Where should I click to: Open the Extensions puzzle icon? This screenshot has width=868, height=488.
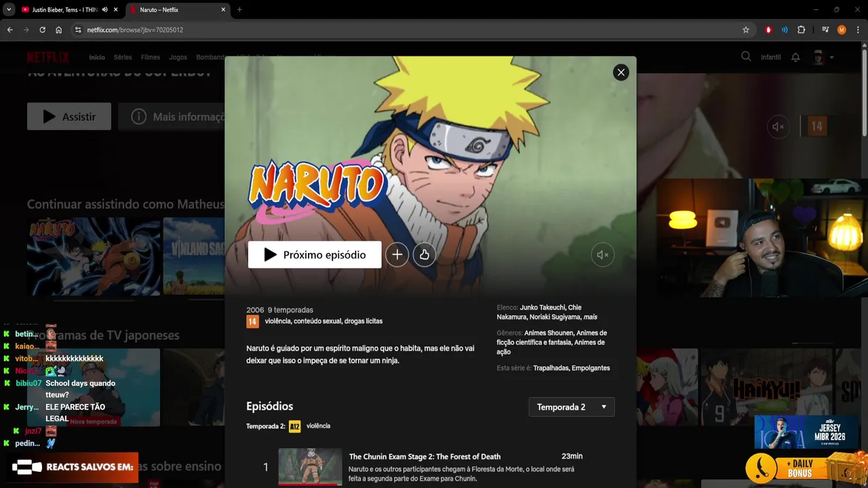(801, 30)
